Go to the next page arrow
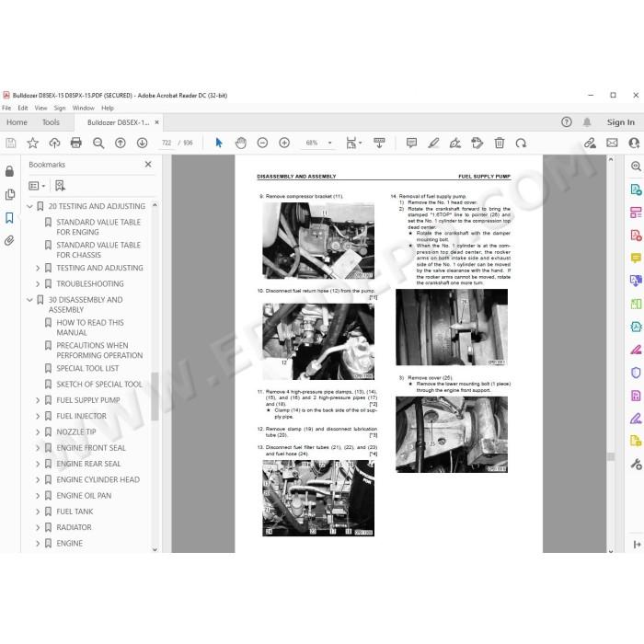The image size is (644, 644). [x=142, y=143]
